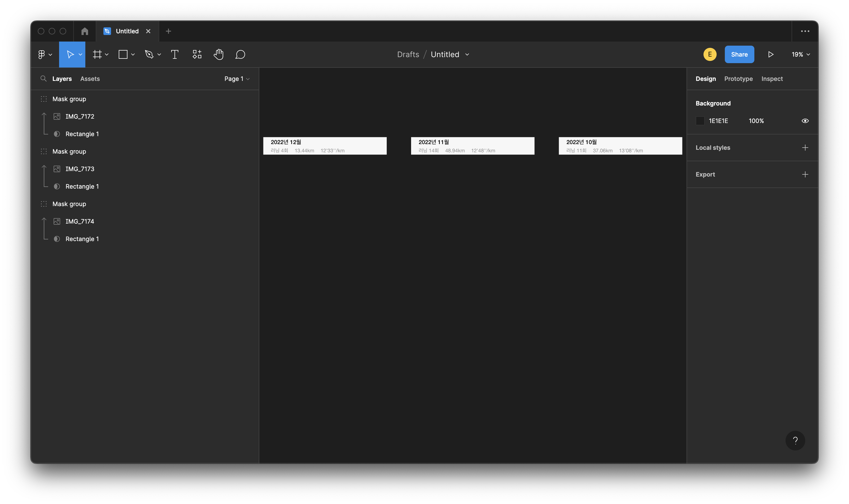This screenshot has height=504, width=849.
Task: Click the 1E1E1E background color swatch
Action: (x=700, y=121)
